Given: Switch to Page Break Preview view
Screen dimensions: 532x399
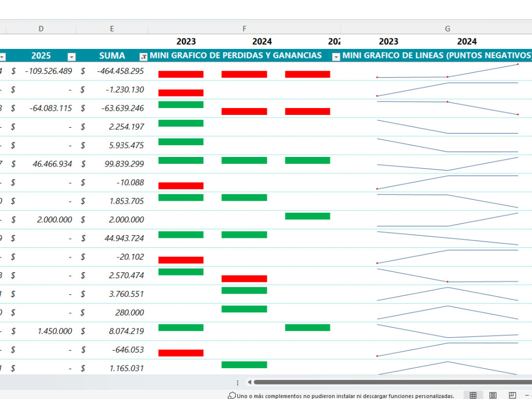Looking at the screenshot, I should (512, 395).
